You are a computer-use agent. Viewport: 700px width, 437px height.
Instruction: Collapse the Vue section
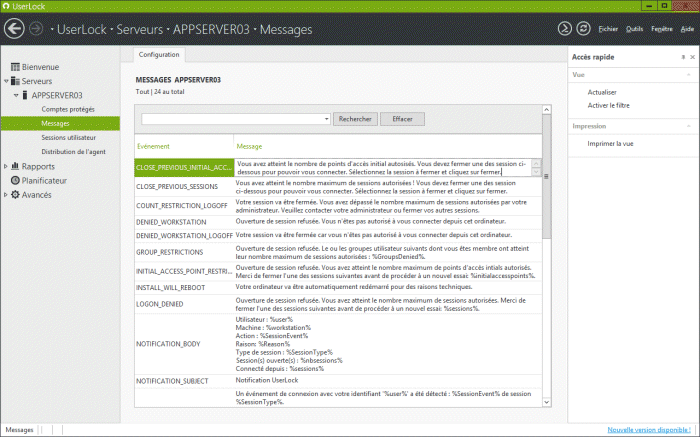point(688,75)
